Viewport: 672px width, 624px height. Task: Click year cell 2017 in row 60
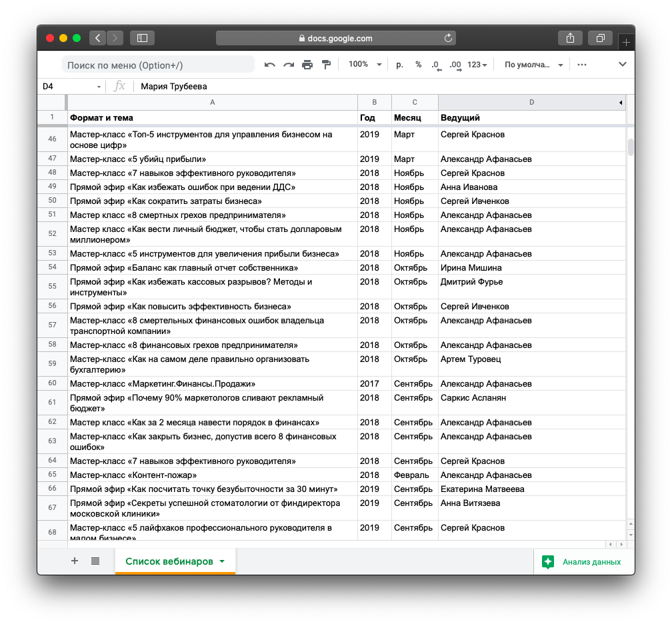point(374,383)
